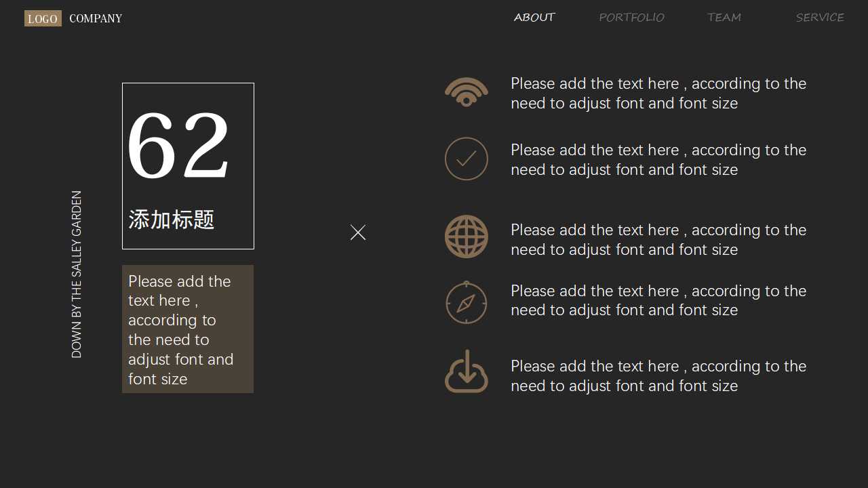Click the cloud download icon
Image resolution: width=868 pixels, height=488 pixels.
click(466, 371)
